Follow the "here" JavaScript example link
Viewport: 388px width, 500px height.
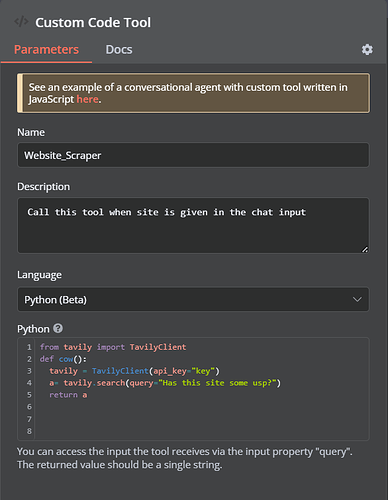pos(87,99)
